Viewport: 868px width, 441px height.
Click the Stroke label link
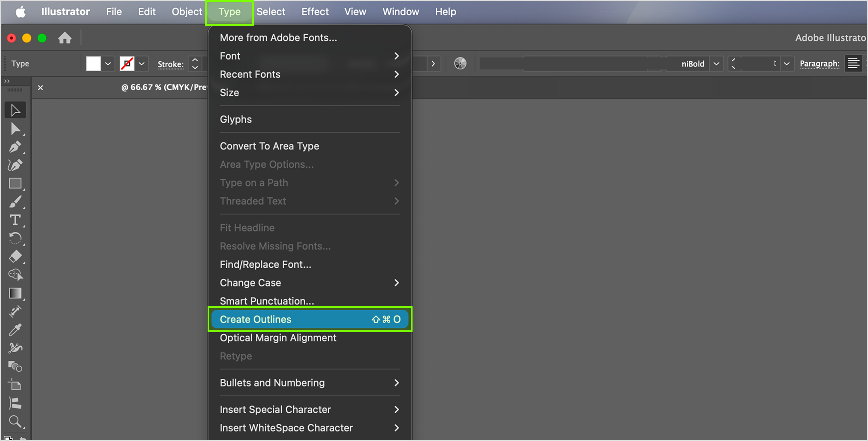pos(170,64)
